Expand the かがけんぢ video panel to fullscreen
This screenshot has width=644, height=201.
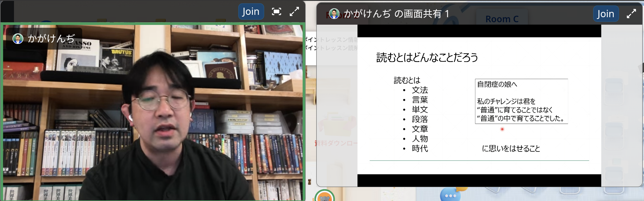[x=294, y=12]
